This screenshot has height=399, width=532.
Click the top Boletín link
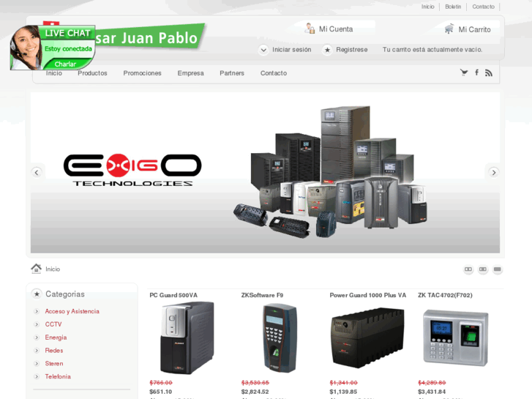click(453, 7)
